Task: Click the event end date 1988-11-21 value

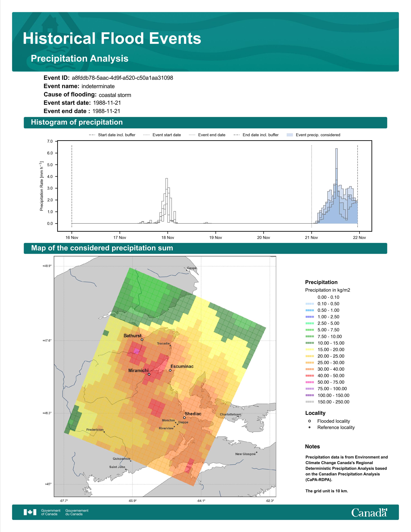Action: 106,111
